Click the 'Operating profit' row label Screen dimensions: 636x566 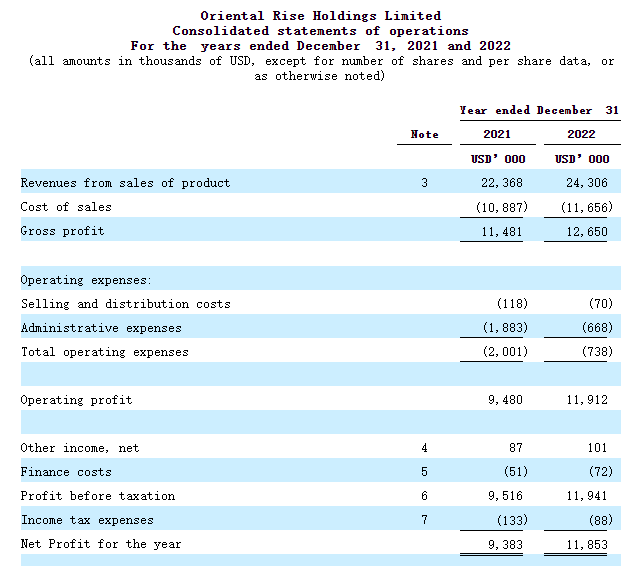[76, 400]
